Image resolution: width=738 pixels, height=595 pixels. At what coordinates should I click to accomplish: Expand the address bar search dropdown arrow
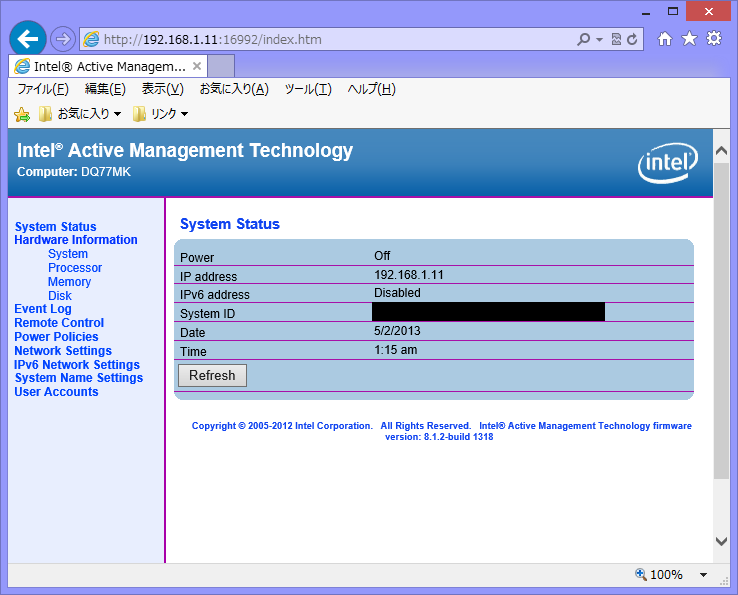tap(599, 40)
